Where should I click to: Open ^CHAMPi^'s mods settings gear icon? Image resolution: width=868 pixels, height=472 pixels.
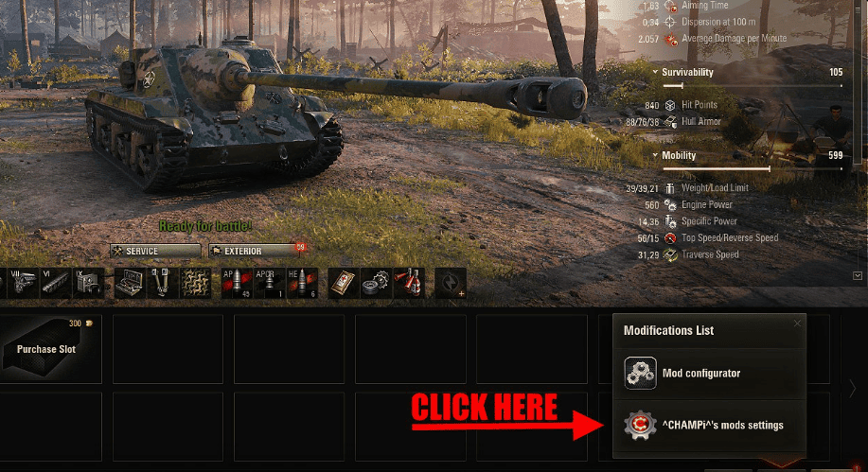(640, 425)
